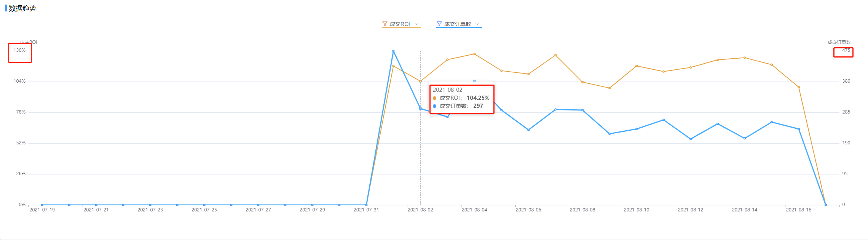Select the blue order-count point on 2021-08-16

click(x=799, y=129)
